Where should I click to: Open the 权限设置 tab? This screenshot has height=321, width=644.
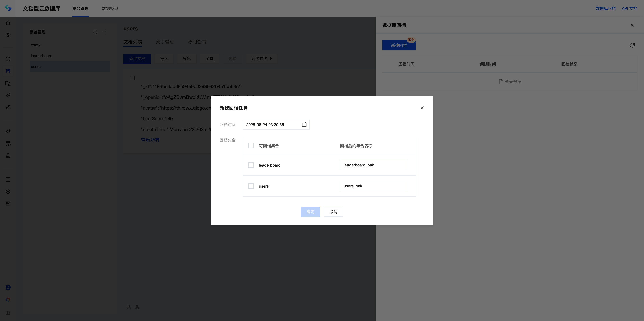[x=197, y=42]
